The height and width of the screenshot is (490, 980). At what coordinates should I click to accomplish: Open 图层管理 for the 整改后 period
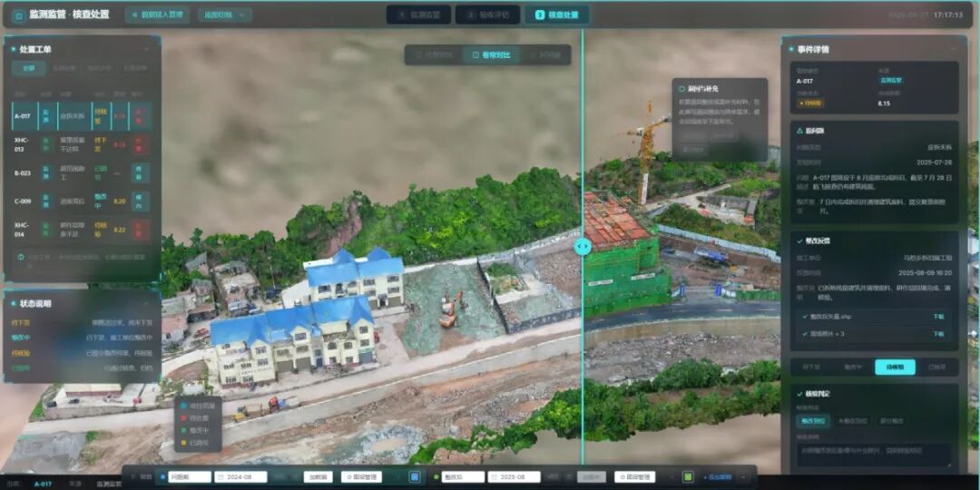tap(635, 477)
